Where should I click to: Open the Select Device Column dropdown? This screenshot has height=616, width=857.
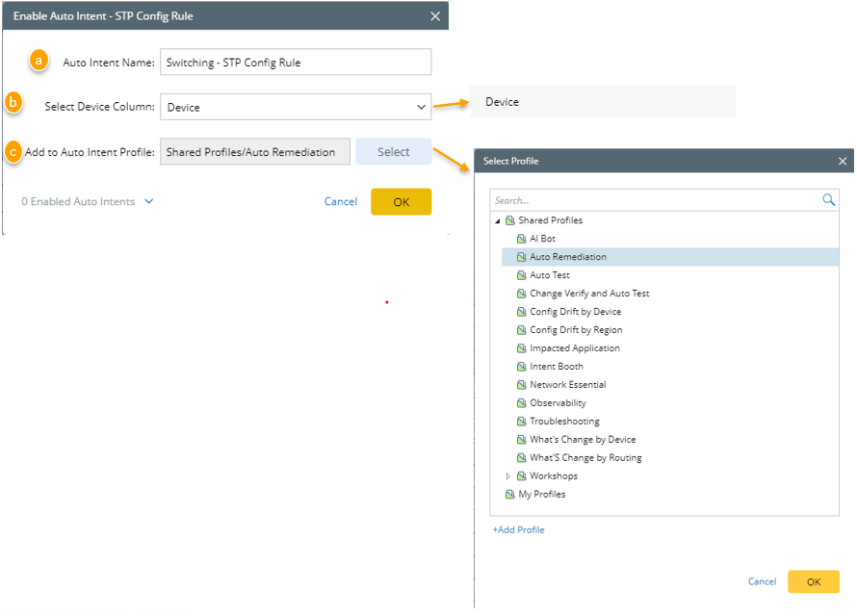(295, 107)
